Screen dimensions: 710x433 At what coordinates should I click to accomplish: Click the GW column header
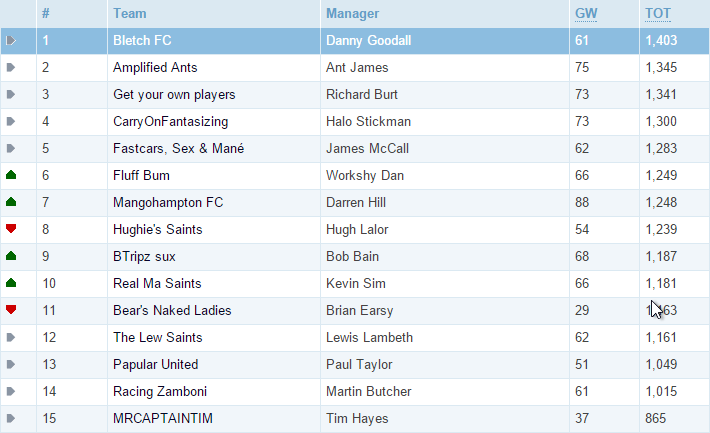pyautogui.click(x=586, y=14)
